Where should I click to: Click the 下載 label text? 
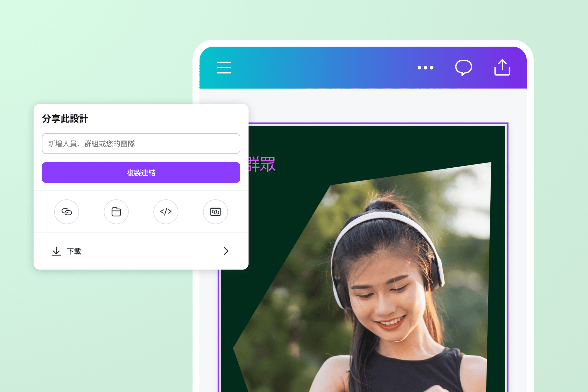pos(74,251)
